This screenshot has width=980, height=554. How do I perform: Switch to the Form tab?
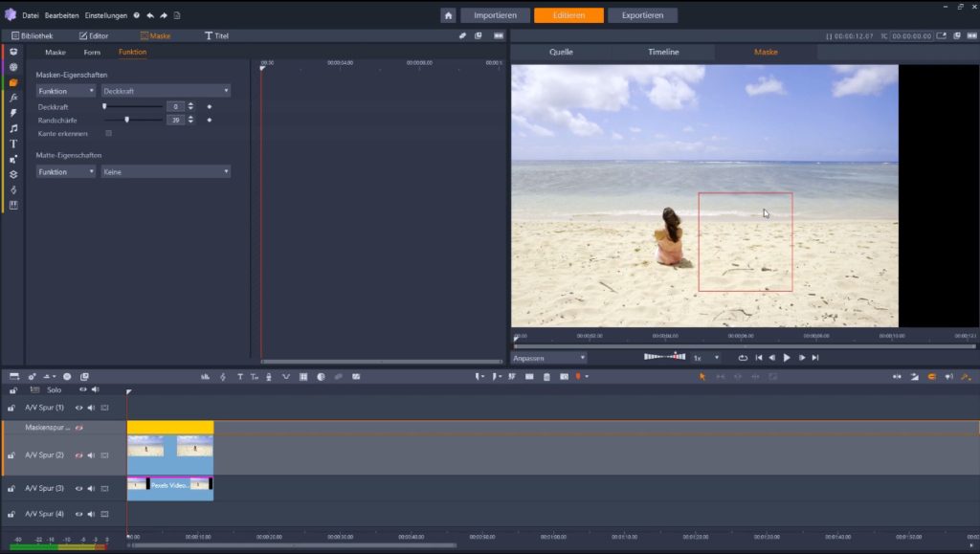(92, 52)
